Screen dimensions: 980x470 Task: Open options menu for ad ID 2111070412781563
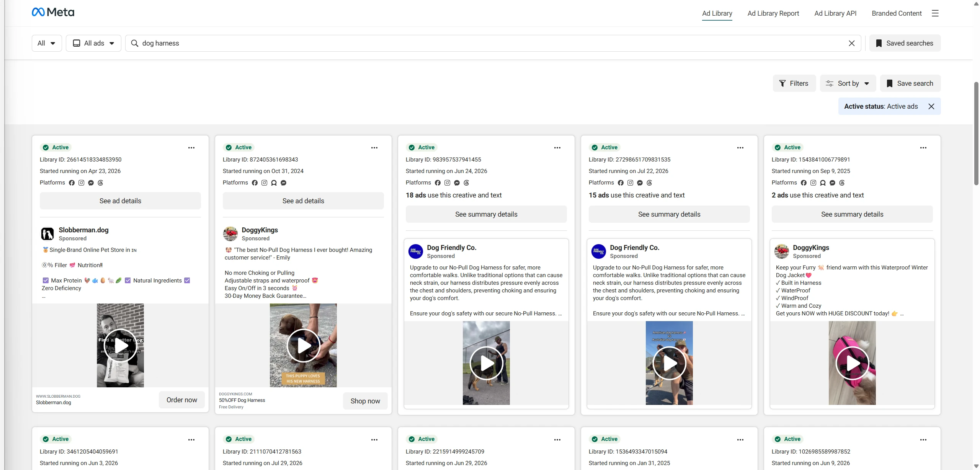tap(374, 440)
